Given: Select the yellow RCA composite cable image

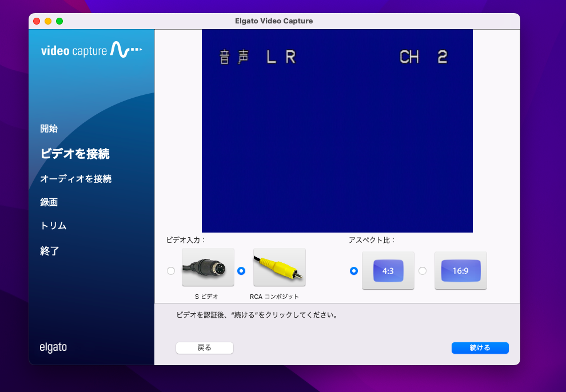Looking at the screenshot, I should coord(280,267).
